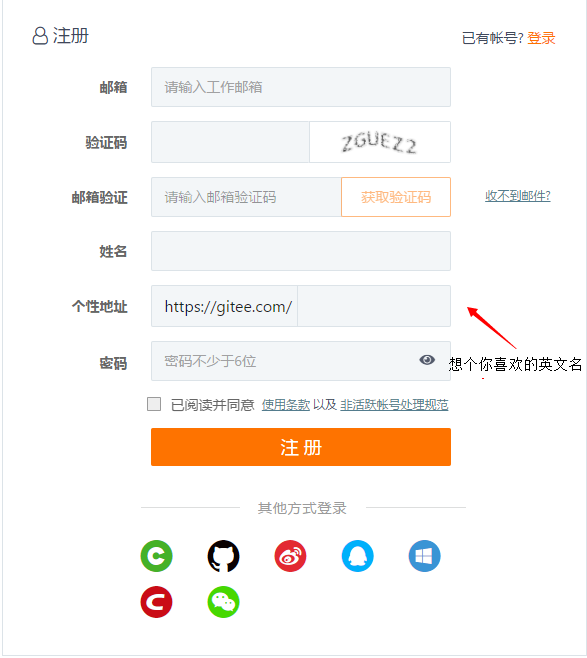Sign in with the red CSDN icon
Image resolution: width=587 pixels, height=658 pixels.
pos(156,602)
